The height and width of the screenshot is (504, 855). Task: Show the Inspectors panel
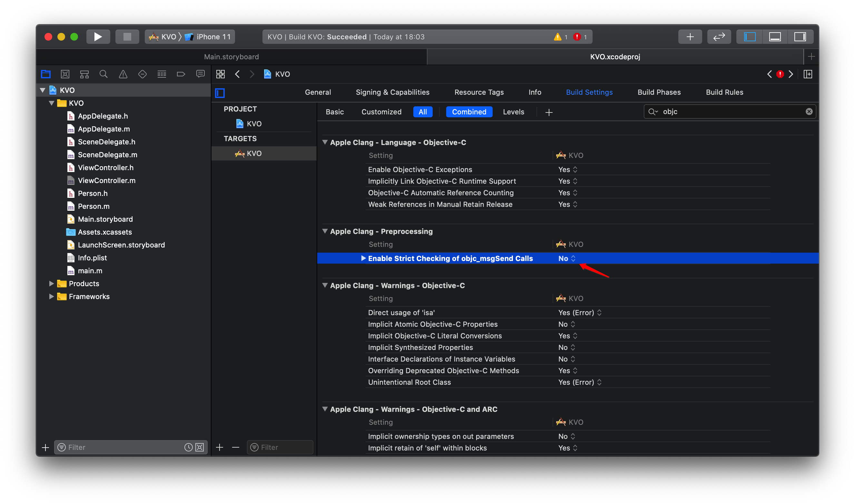tap(800, 37)
